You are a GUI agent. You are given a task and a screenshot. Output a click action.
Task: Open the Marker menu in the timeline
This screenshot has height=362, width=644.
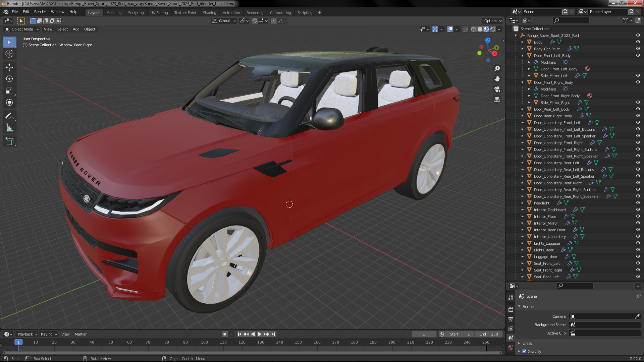coord(80,334)
